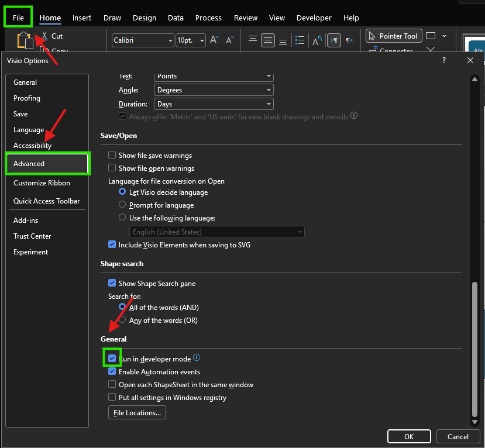Enable Show file save warnings
Viewport: 485px width, 448px height.
click(112, 154)
